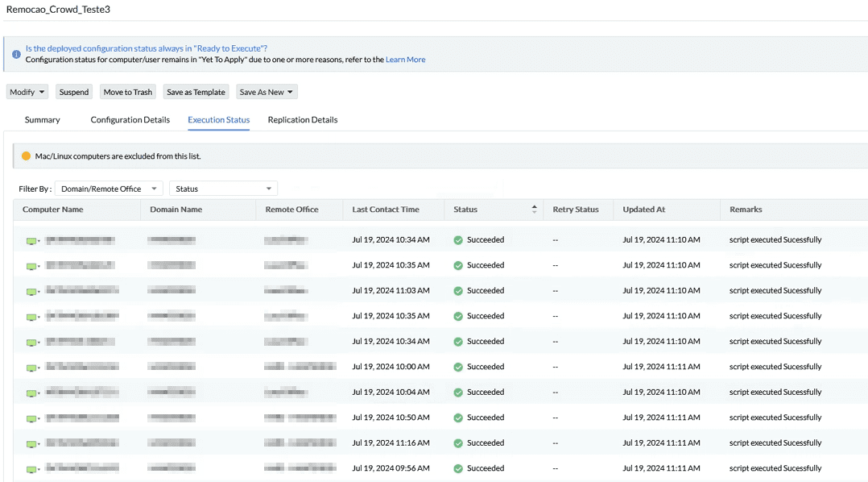
Task: Click the Succeeded checkmark in the fifth row
Action: pos(458,342)
